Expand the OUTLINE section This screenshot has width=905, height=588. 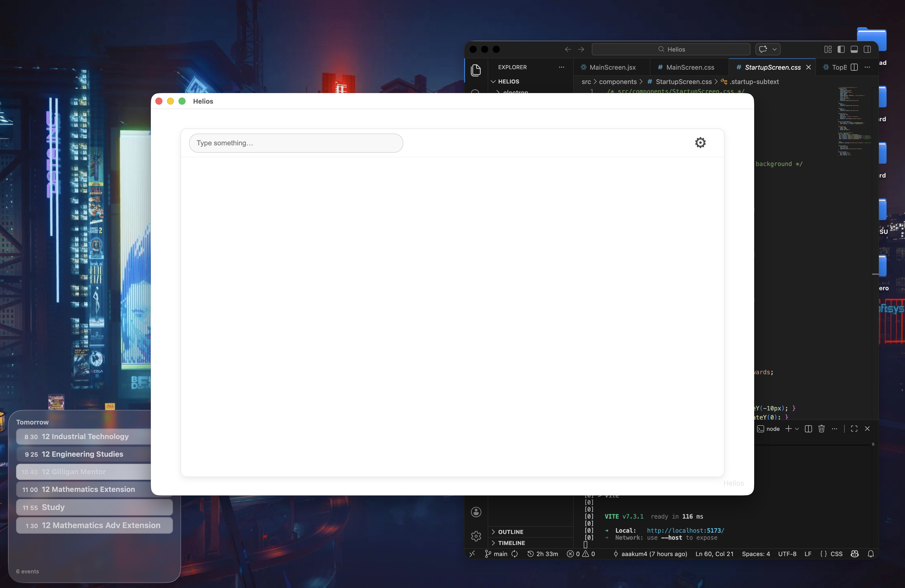coord(510,532)
